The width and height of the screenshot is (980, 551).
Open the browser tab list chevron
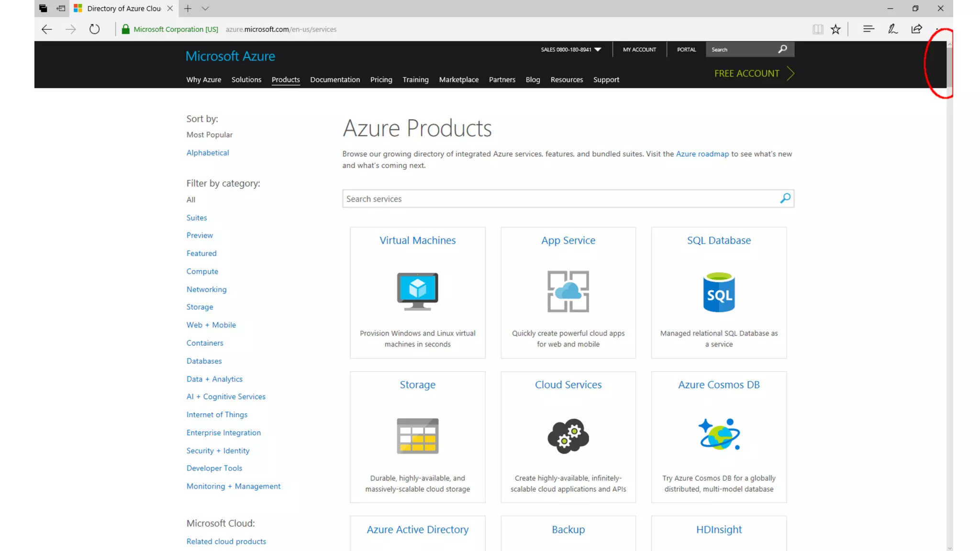point(205,9)
